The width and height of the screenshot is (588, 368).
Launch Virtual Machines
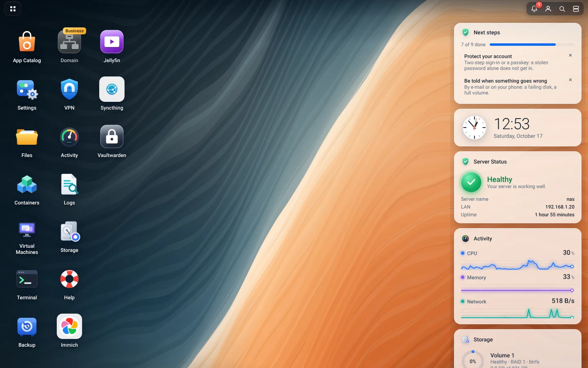click(27, 230)
